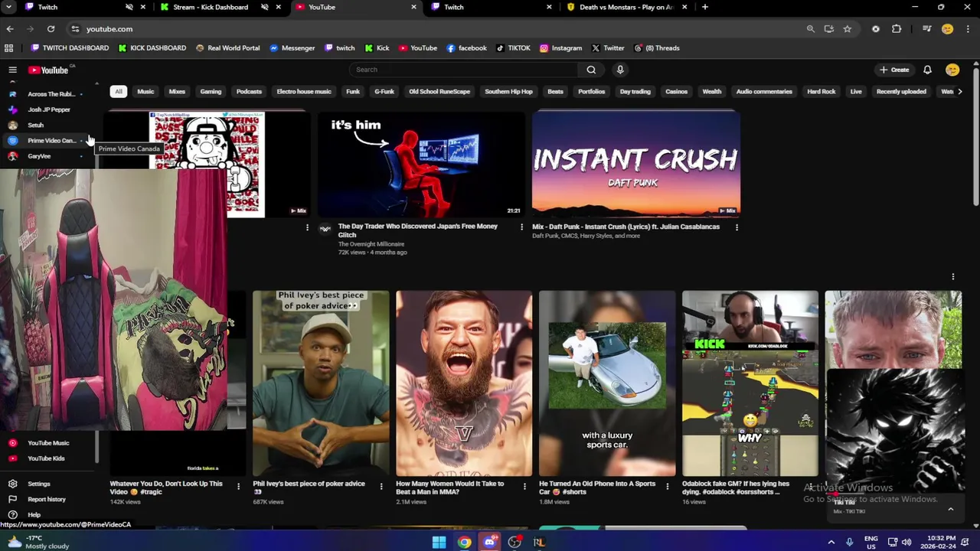The height and width of the screenshot is (551, 980).
Task: Open Chrome from the taskbar
Action: [464, 543]
